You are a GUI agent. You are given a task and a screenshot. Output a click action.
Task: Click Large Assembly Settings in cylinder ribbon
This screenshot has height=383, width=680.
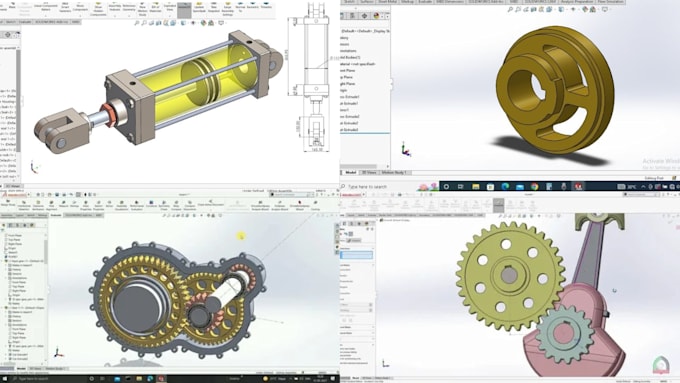coord(228,10)
